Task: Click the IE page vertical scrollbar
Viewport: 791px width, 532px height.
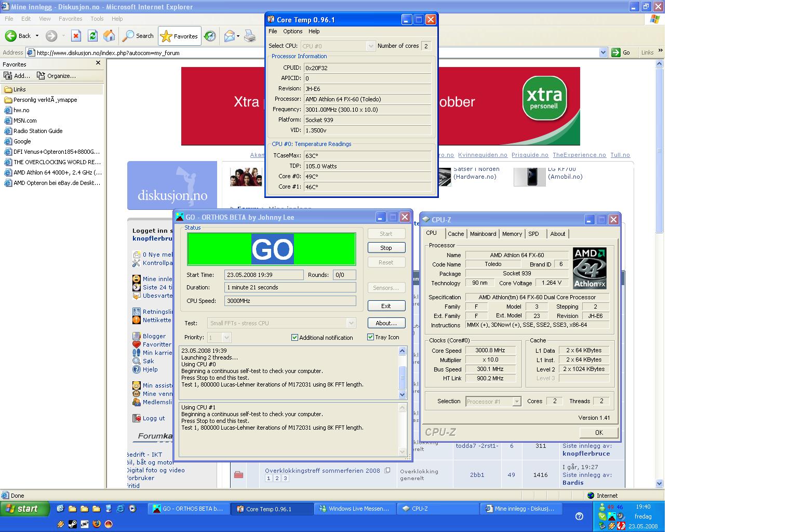Action: coord(660,273)
